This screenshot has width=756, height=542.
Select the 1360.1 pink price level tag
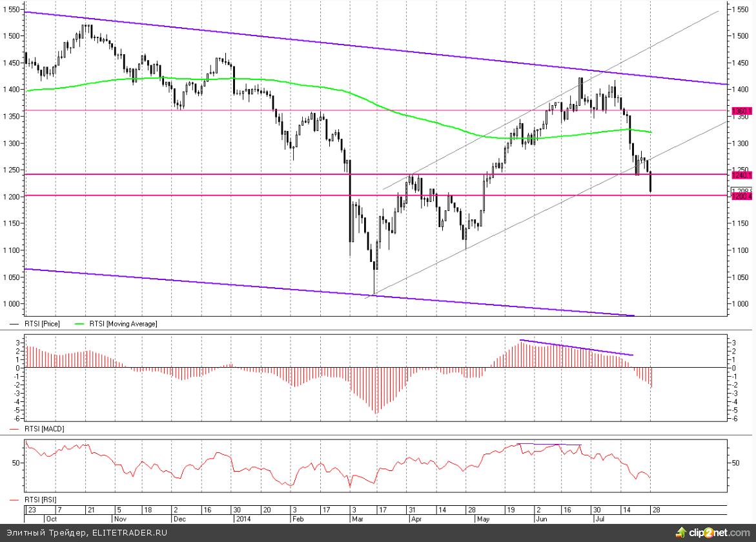pyautogui.click(x=741, y=111)
